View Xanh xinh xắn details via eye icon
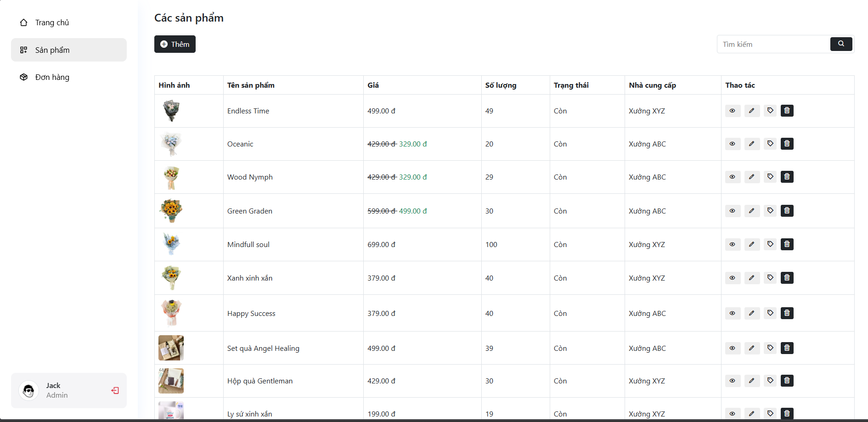The image size is (868, 422). pos(733,278)
